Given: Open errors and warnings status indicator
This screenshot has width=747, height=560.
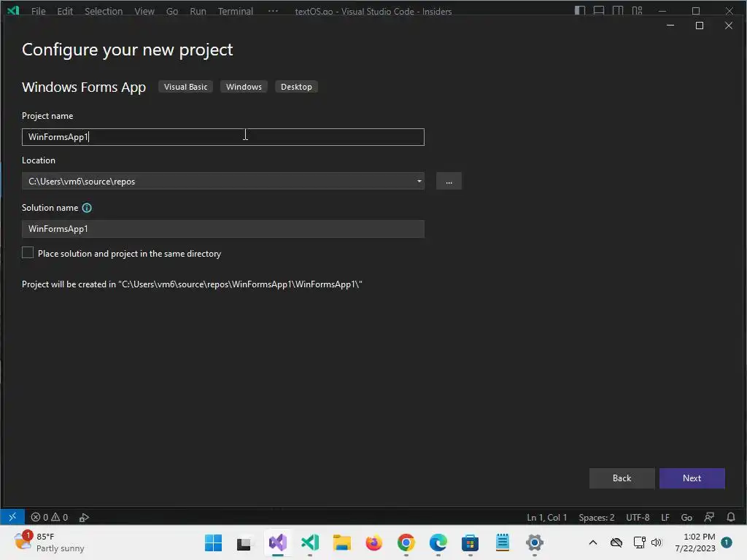Looking at the screenshot, I should pos(50,517).
